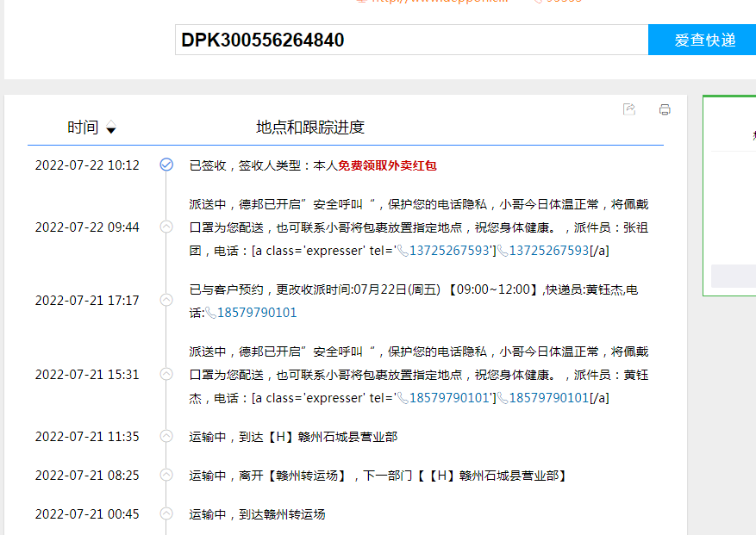Click the timestamp 2022-07-21 00:45
The width and height of the screenshot is (756, 535).
click(87, 513)
